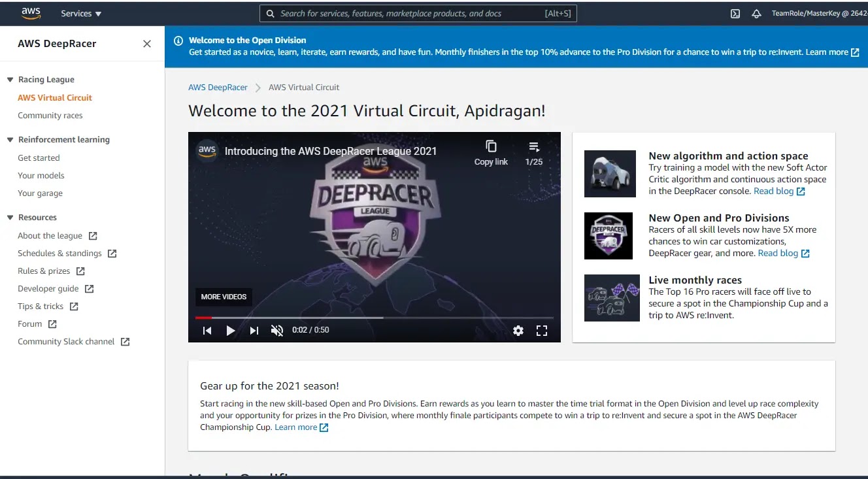Open Rules & prizes link
The height and width of the screenshot is (479, 868).
coord(44,271)
